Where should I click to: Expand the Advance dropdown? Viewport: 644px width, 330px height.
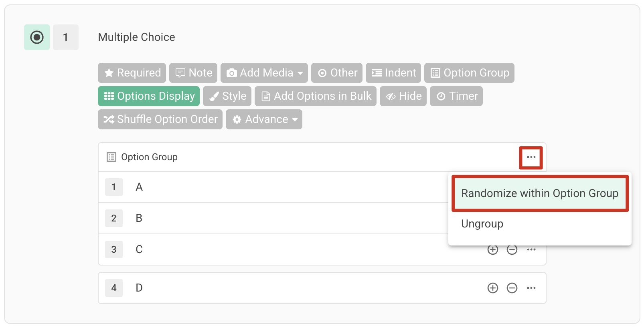click(264, 119)
